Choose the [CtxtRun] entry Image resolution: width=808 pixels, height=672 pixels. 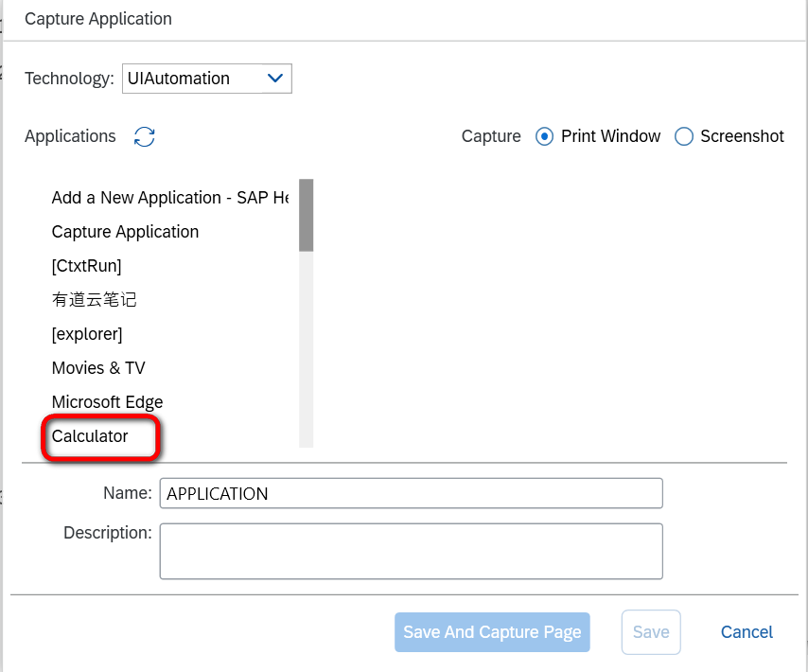[87, 266]
